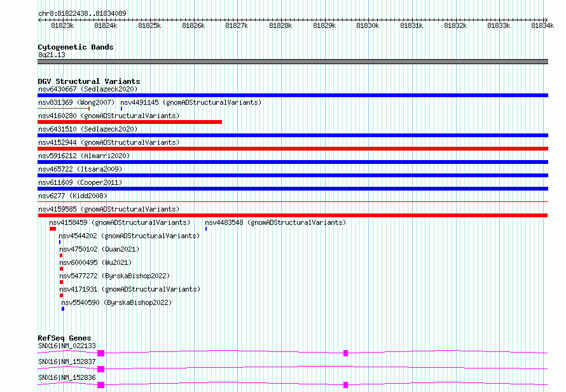Click the blue nsv465722 variant bar
The height and width of the screenshot is (392, 566).
293,175
